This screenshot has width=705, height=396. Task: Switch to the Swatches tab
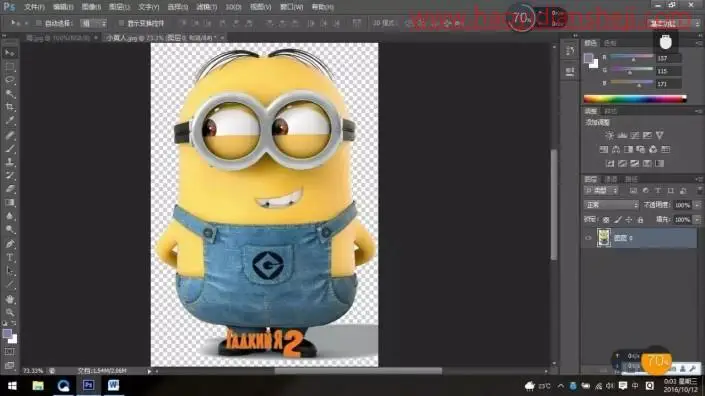coord(610,43)
